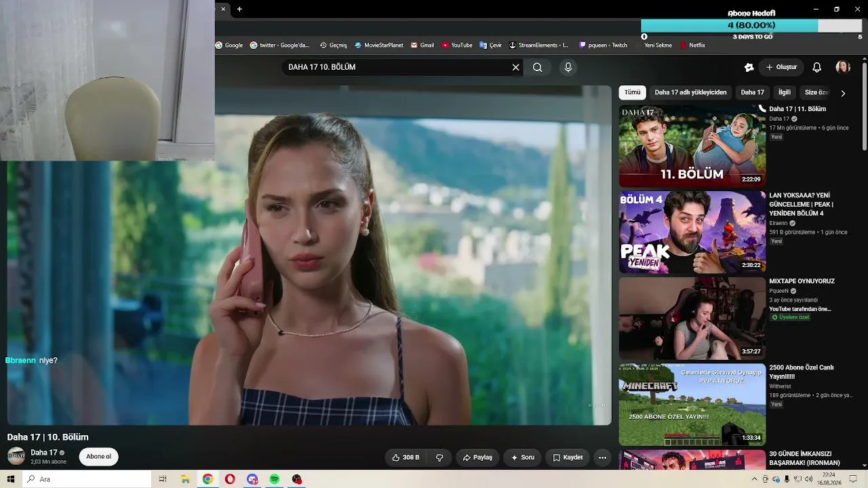The image size is (868, 488).
Task: Open the Gmail bookmark
Action: click(422, 45)
